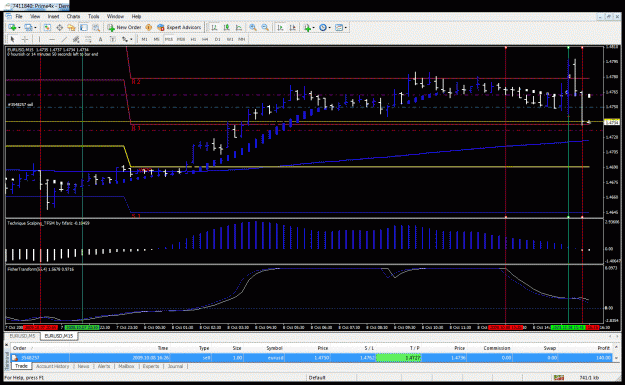The image size is (625, 385).
Task: Open the Templates icon
Action: coord(339,28)
